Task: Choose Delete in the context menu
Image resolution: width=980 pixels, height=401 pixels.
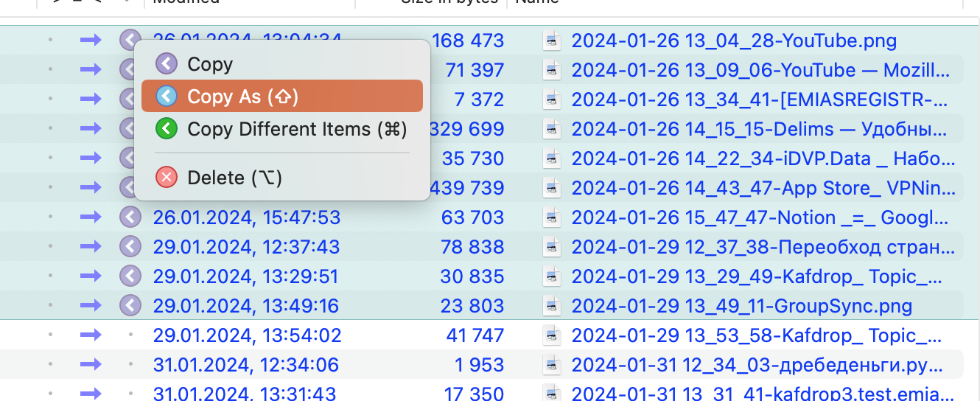Action: coord(281,178)
